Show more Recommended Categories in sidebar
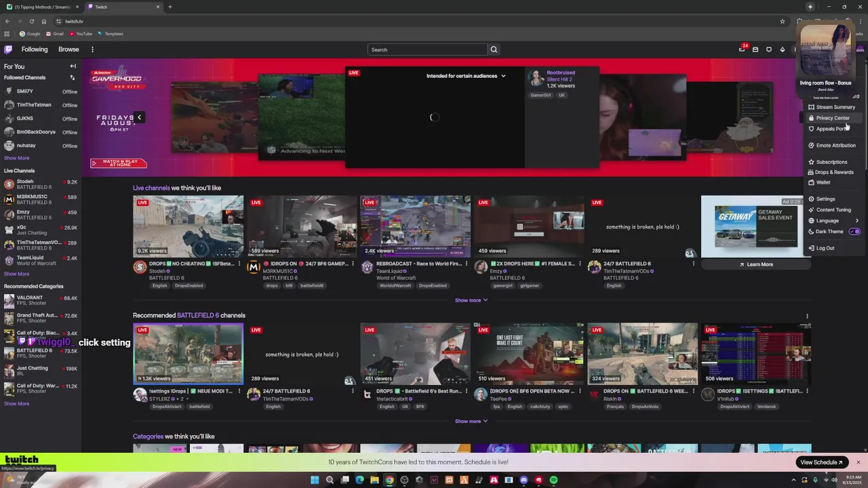Image resolution: width=868 pixels, height=488 pixels. pyautogui.click(x=16, y=404)
